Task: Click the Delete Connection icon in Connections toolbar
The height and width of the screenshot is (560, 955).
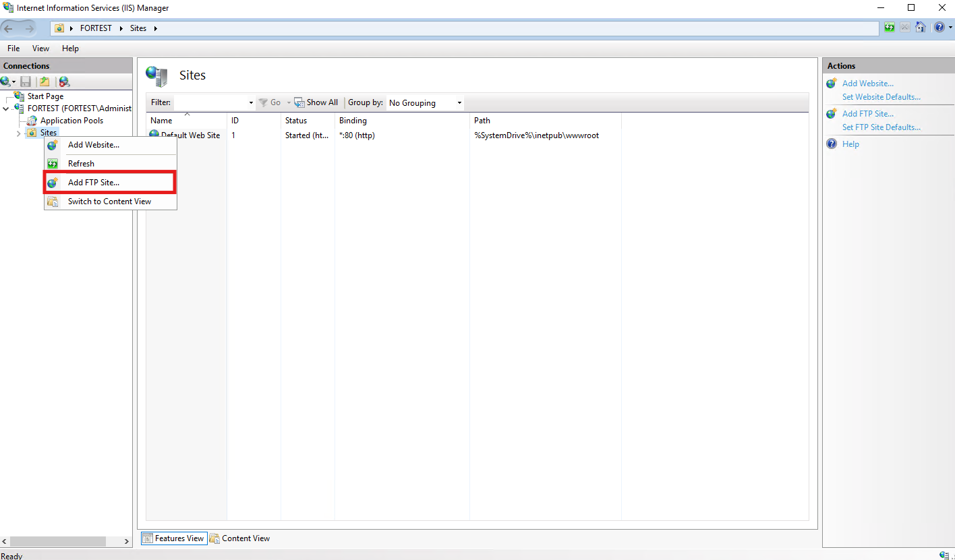Action: (x=64, y=82)
